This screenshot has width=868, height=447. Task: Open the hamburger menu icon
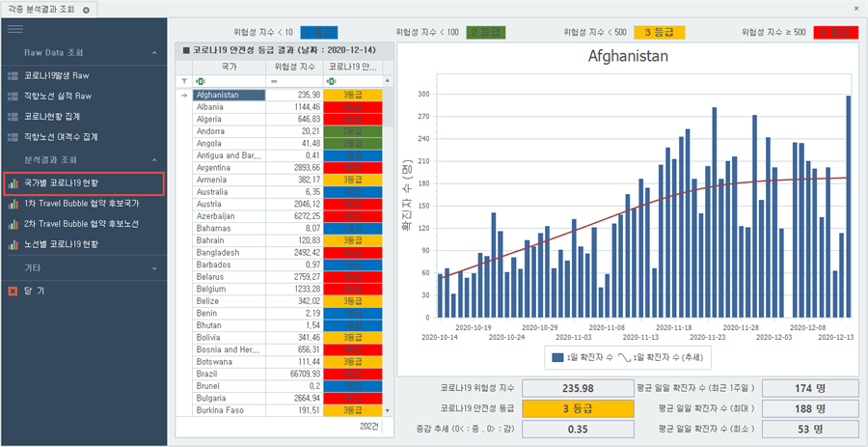[x=14, y=30]
